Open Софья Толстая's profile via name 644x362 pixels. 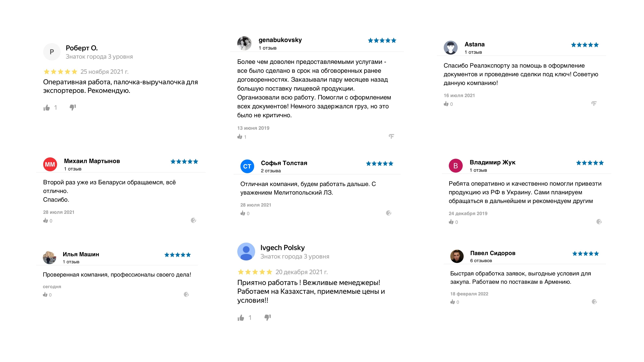(x=284, y=163)
